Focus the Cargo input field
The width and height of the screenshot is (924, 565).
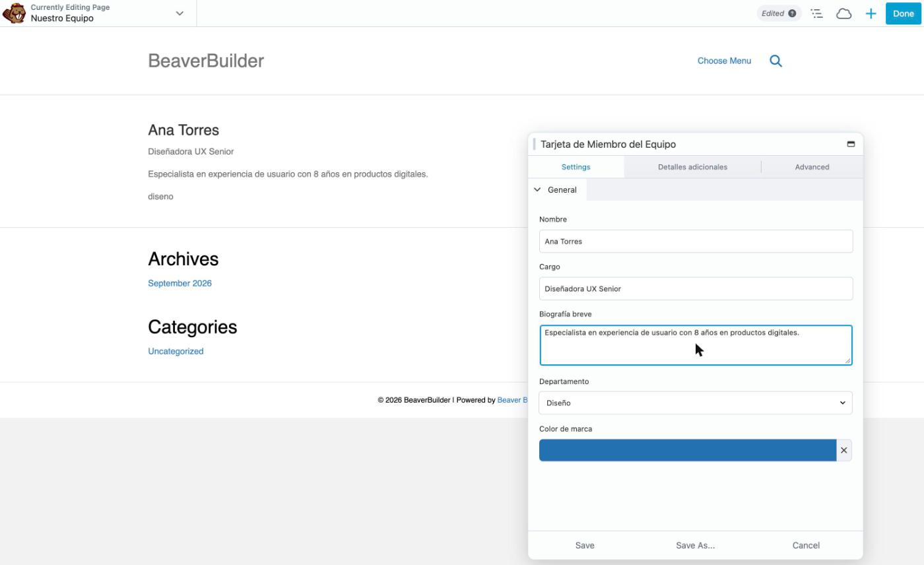point(696,288)
